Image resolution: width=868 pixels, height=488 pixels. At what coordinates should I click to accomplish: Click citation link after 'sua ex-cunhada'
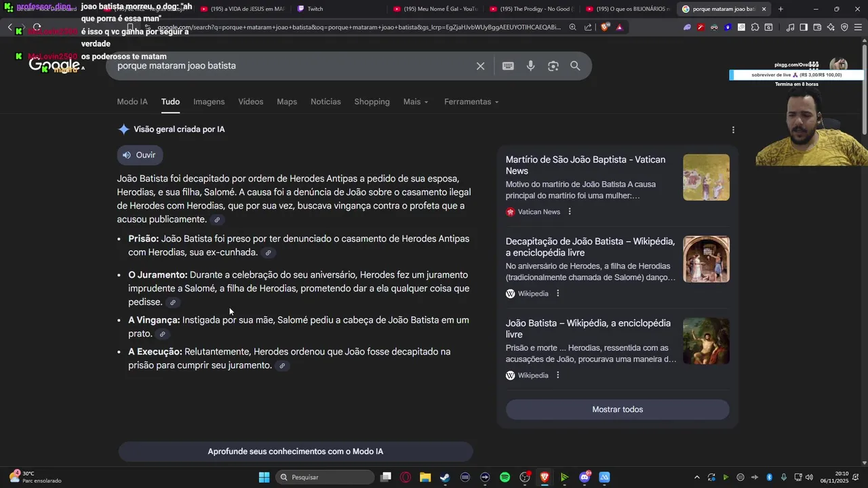[x=268, y=253]
